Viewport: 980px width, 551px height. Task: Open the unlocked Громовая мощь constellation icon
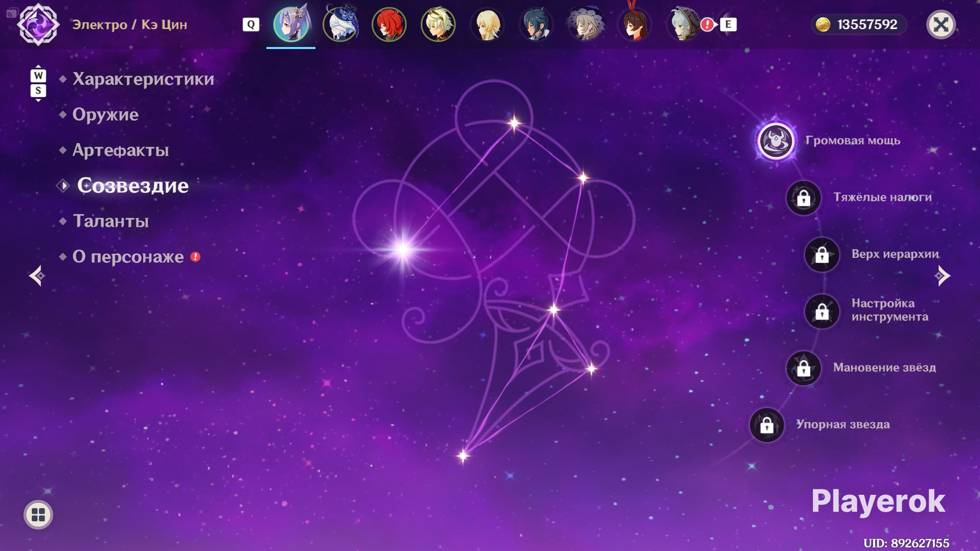pyautogui.click(x=776, y=141)
